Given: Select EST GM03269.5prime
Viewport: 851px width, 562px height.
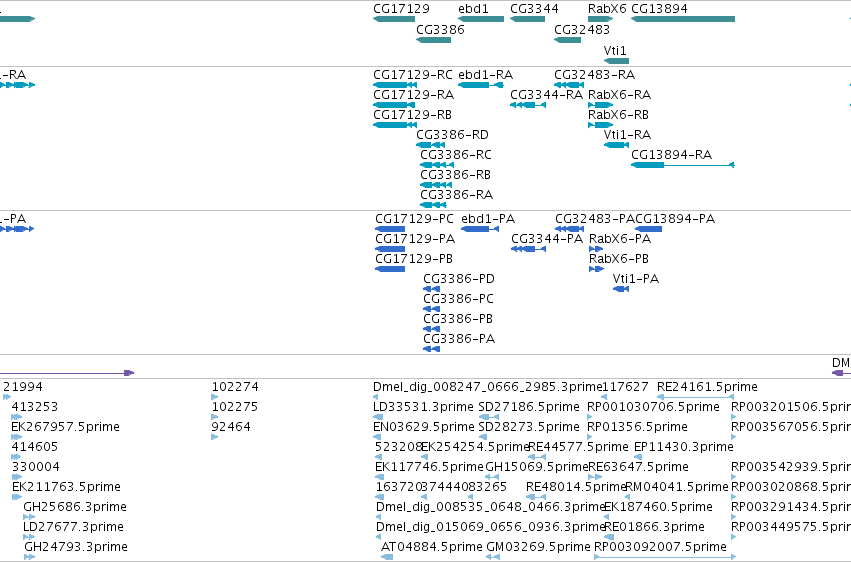Looking at the screenshot, I should coord(493,557).
